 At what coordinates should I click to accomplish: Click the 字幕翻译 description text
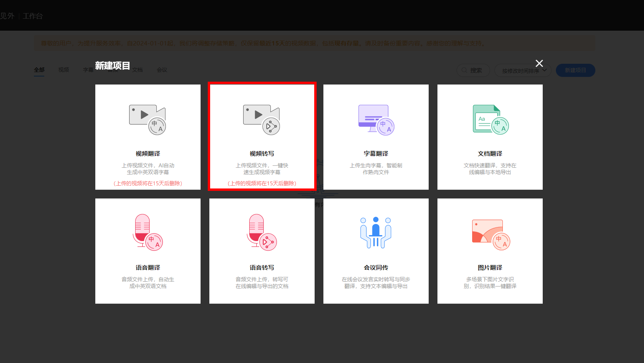click(376, 169)
